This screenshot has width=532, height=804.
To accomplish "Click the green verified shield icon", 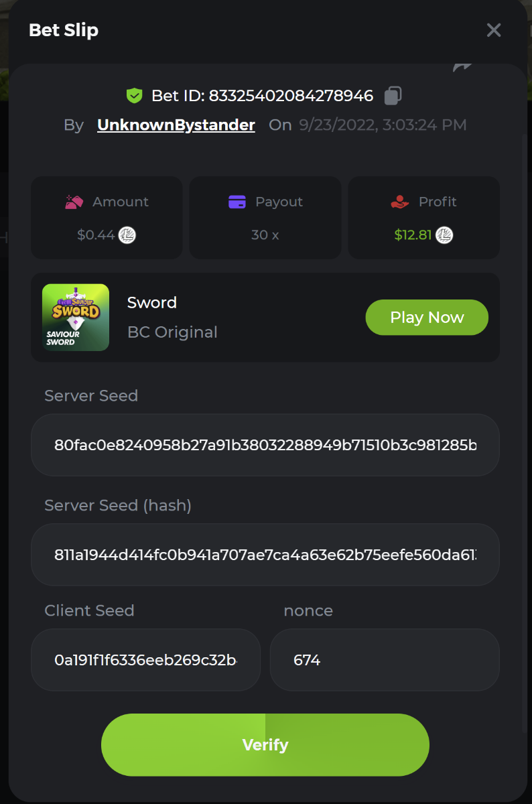I will 135,96.
